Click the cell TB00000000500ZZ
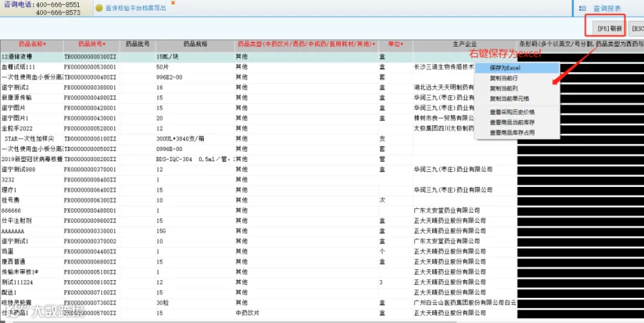The height and width of the screenshot is (323, 644). click(92, 149)
